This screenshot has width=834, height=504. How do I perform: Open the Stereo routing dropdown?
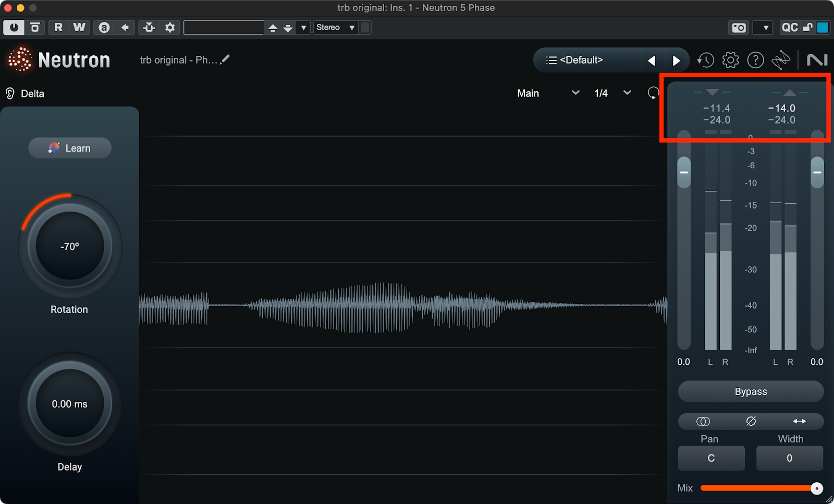coord(335,28)
